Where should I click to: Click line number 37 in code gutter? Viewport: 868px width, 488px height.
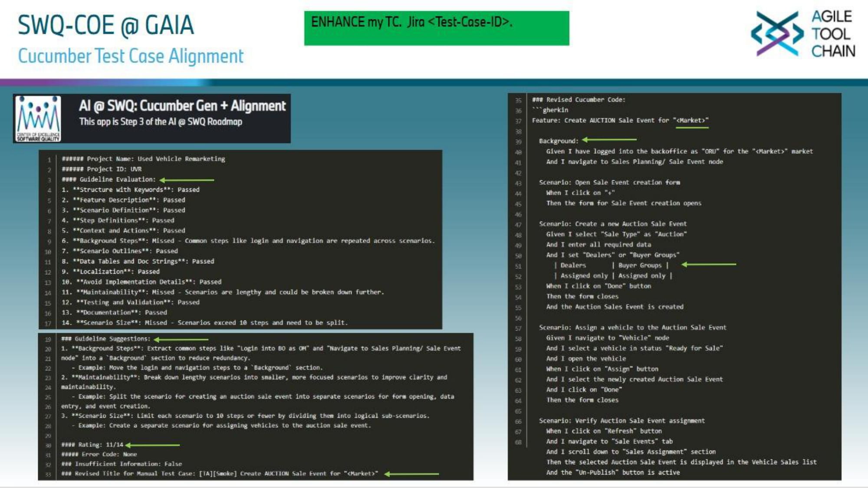coord(518,121)
